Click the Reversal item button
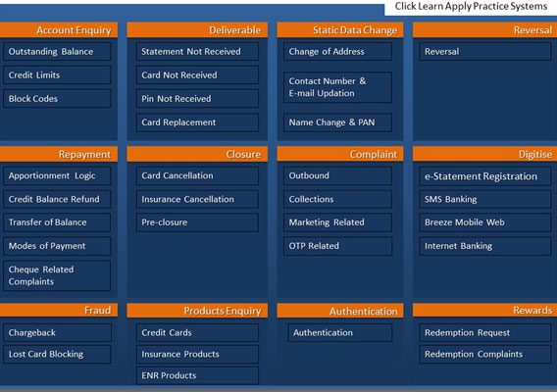This screenshot has height=392, width=557. click(485, 52)
